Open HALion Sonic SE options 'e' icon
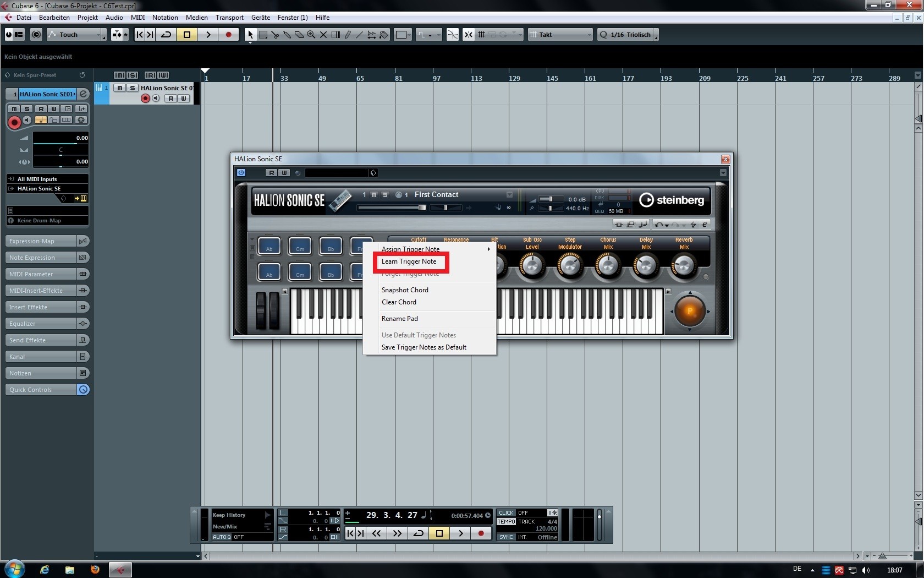This screenshot has width=924, height=578. (705, 225)
